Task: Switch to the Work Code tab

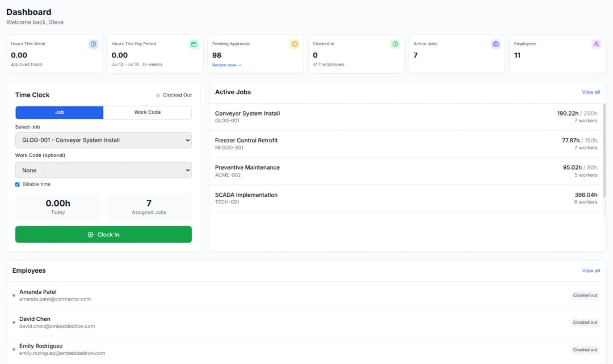Action: click(148, 112)
